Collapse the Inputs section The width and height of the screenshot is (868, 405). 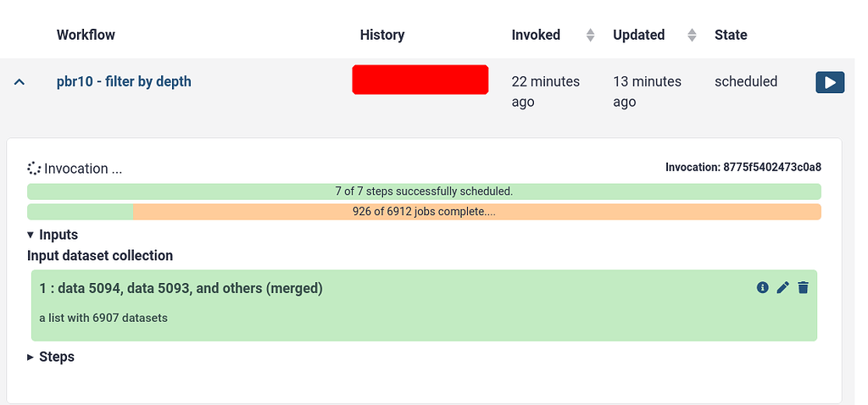pos(53,235)
